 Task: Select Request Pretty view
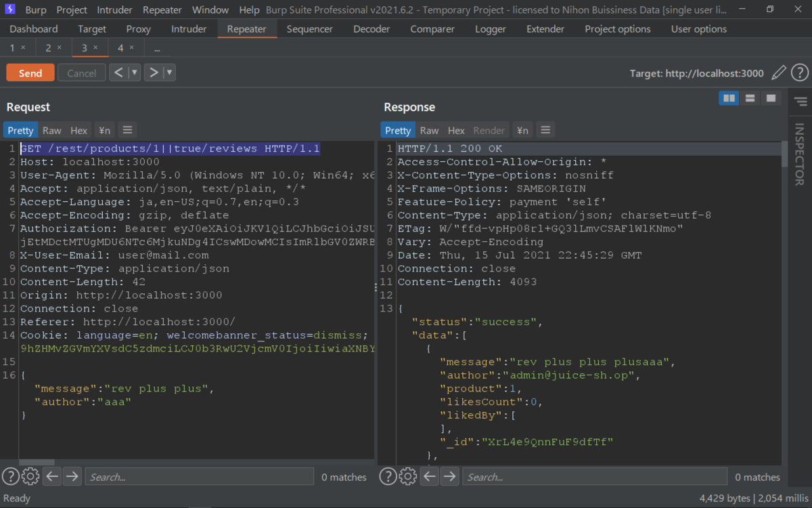[x=20, y=130]
